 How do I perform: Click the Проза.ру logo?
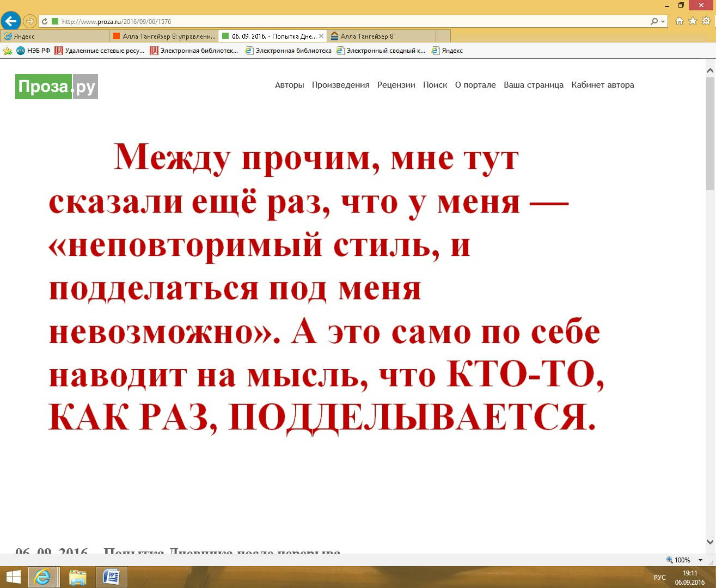click(x=57, y=87)
